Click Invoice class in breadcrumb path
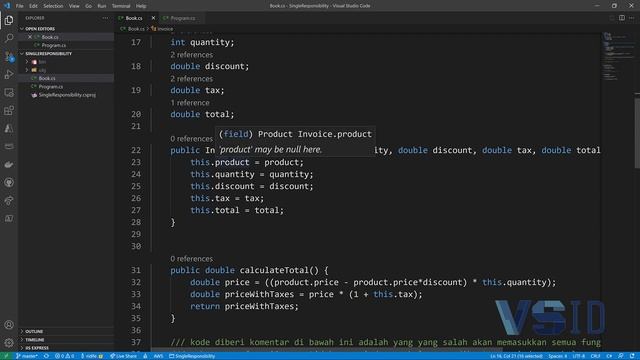Screen dimensions: 640x360 162,29
